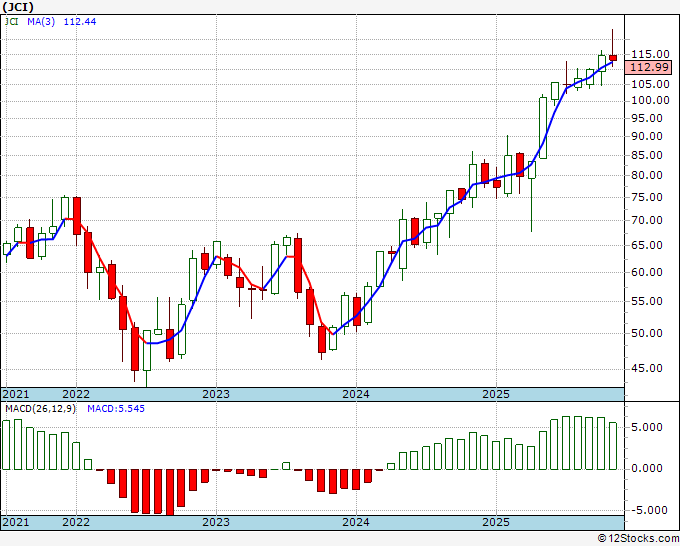Select the MA(3) indicator label
Image resolution: width=680 pixels, height=546 pixels.
pos(41,22)
